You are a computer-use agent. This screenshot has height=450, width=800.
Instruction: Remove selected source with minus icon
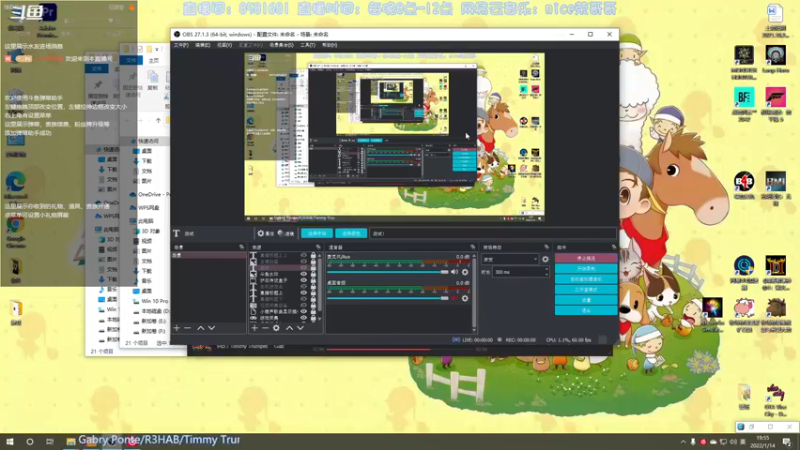(x=265, y=328)
